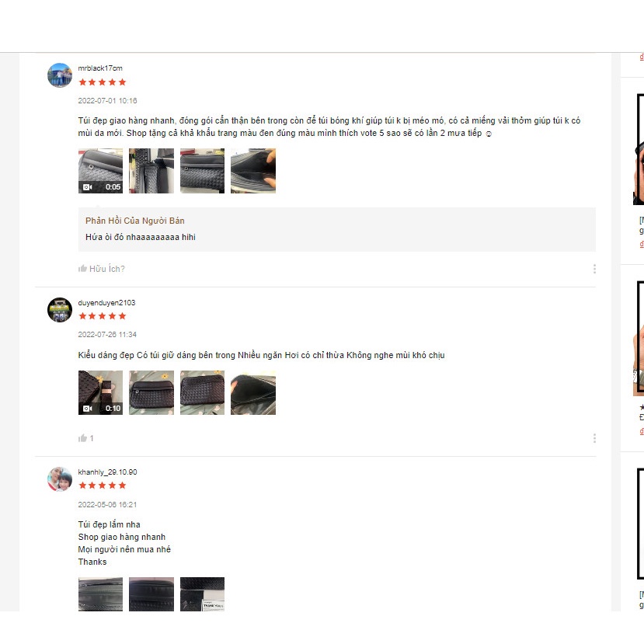
Task: Open second photo in mrblack17cm's review
Action: pyautogui.click(x=151, y=171)
